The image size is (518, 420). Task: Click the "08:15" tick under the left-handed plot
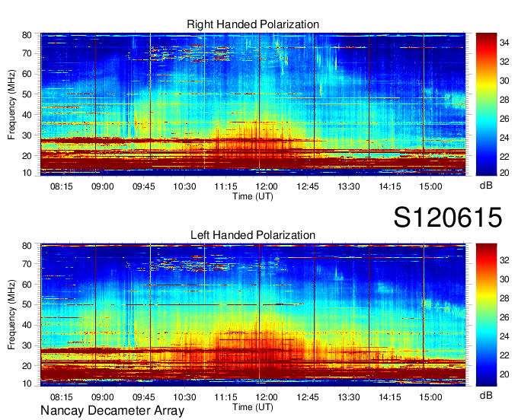62,397
